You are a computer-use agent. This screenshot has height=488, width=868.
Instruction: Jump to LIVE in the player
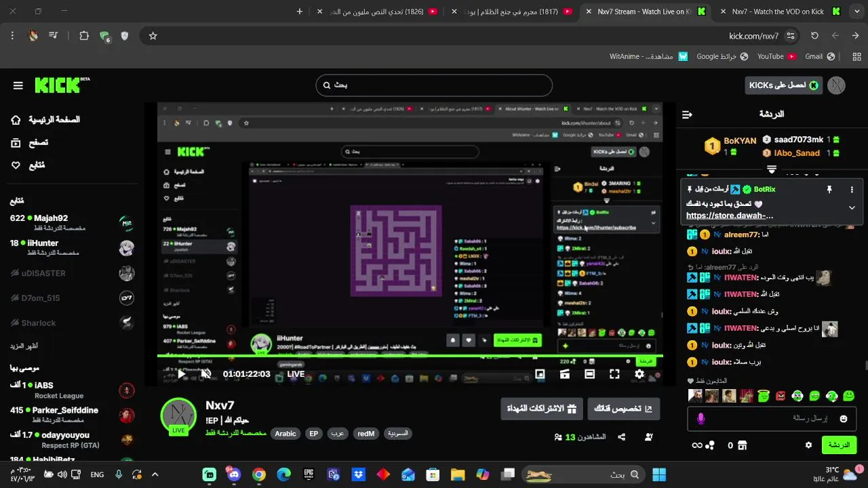tap(296, 373)
